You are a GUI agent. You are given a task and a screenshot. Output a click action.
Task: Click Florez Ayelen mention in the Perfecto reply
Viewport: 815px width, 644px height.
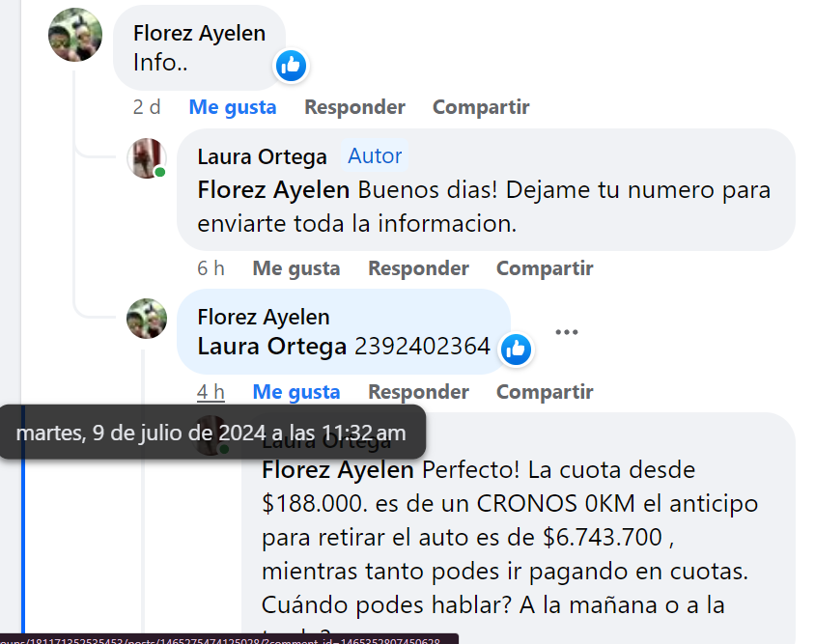338,470
